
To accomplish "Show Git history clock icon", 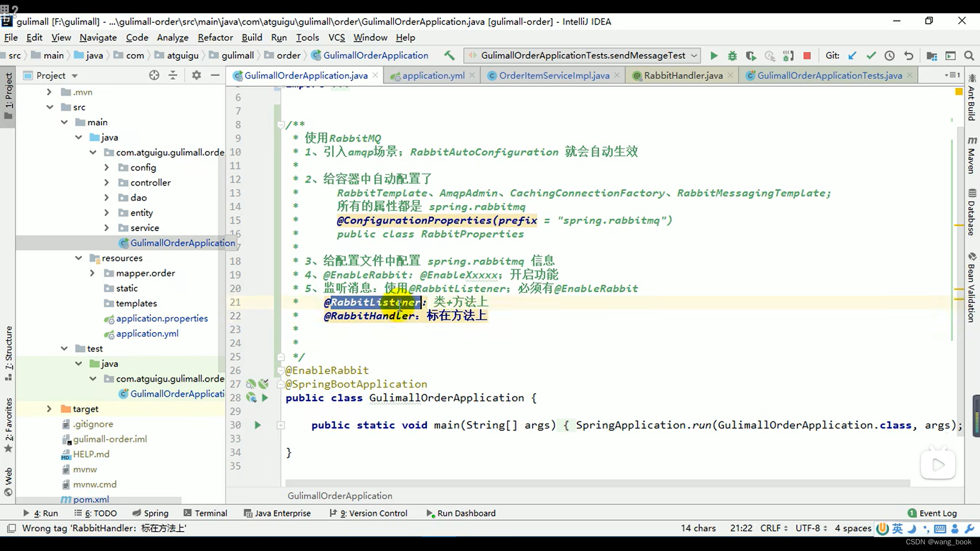I will point(890,56).
